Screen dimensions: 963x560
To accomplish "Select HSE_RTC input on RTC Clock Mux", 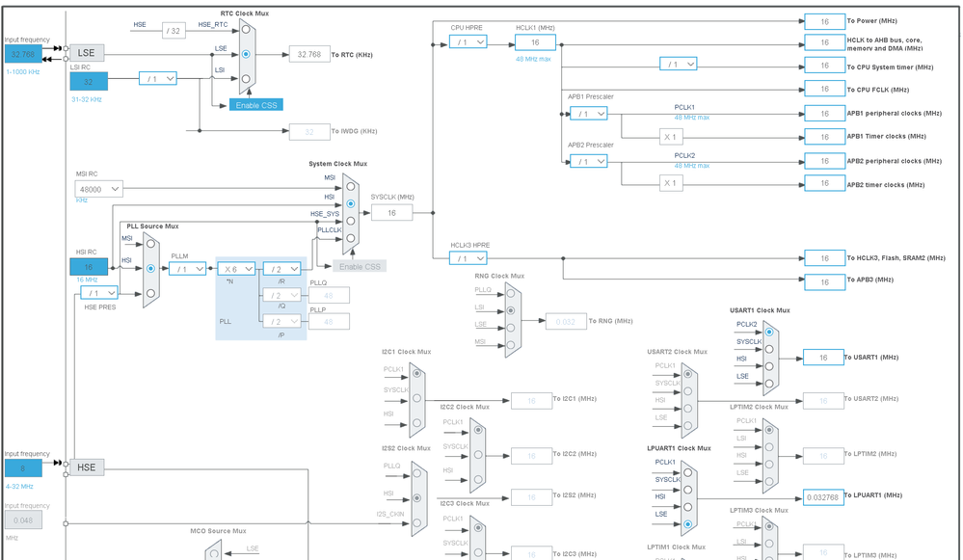I will tap(246, 29).
